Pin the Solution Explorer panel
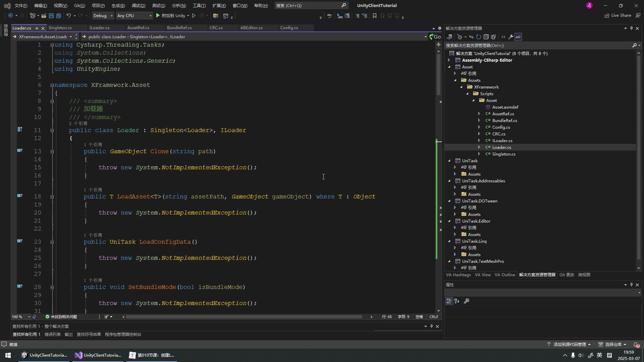Viewport: 644px width, 362px height. click(x=631, y=28)
